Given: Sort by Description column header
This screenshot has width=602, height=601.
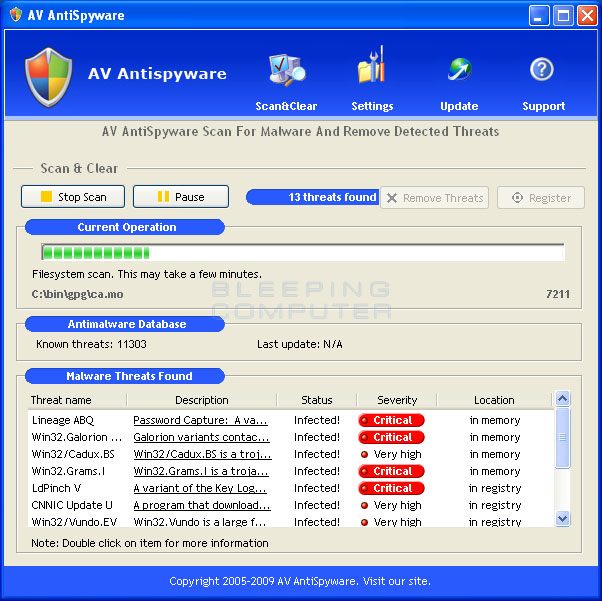Looking at the screenshot, I should [202, 400].
